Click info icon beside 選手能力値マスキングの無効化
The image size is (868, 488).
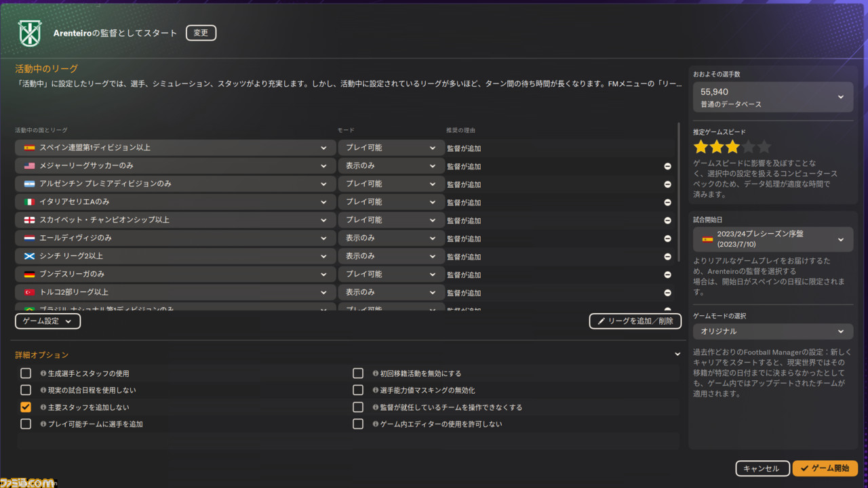[376, 390]
